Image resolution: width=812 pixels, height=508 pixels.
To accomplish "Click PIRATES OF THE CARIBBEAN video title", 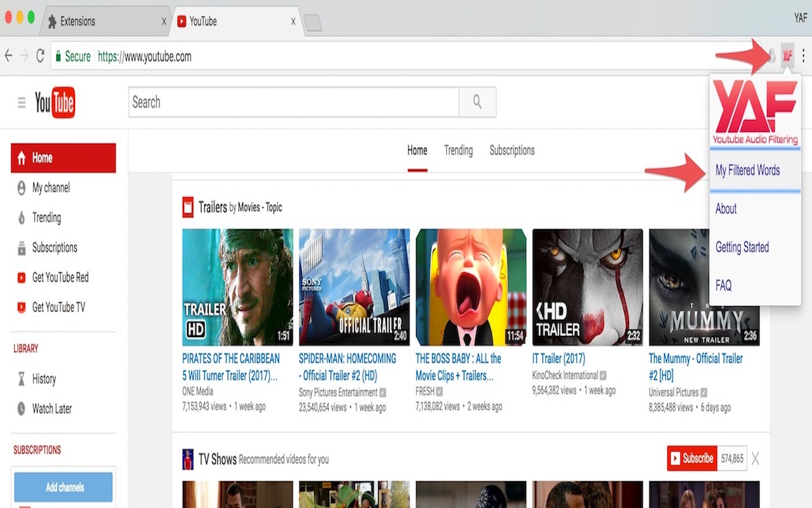I will [231, 367].
